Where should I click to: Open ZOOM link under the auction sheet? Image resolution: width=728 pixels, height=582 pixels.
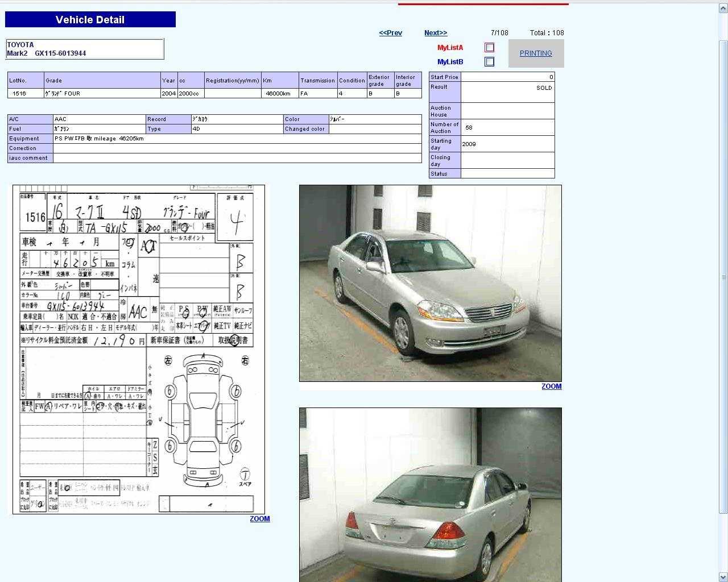click(x=259, y=519)
